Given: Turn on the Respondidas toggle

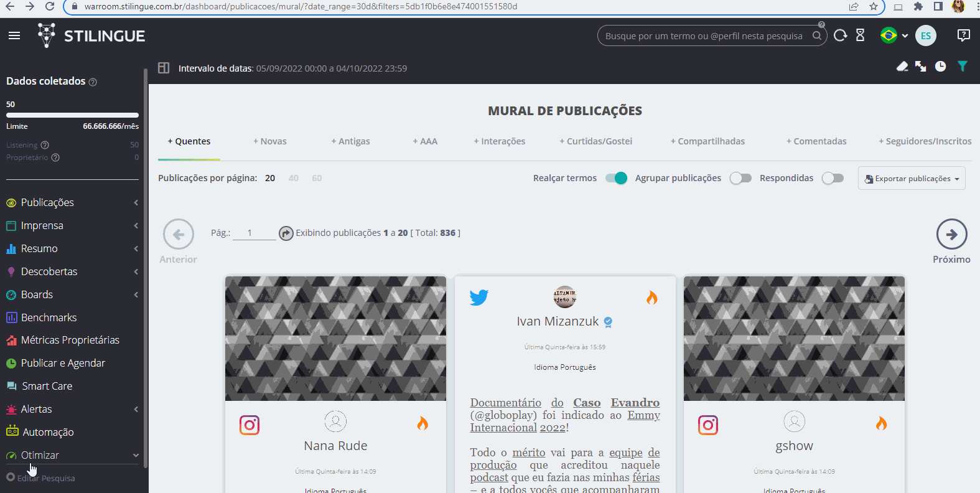Looking at the screenshot, I should [833, 178].
